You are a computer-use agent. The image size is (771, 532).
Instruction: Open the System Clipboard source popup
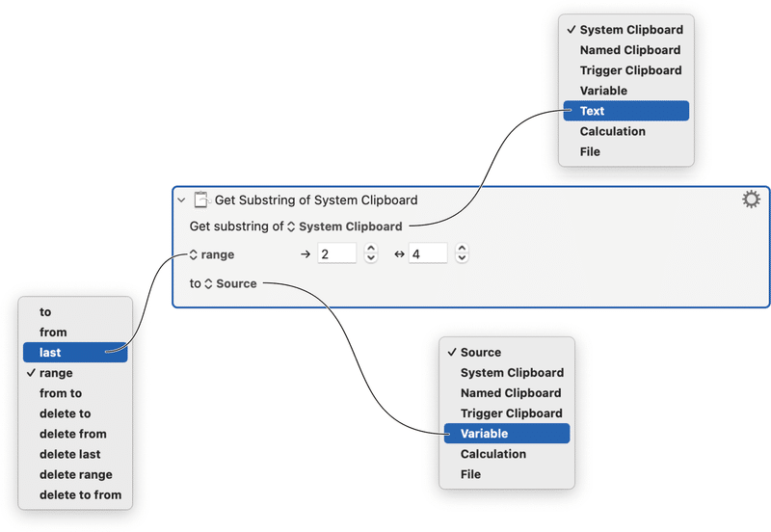point(345,226)
